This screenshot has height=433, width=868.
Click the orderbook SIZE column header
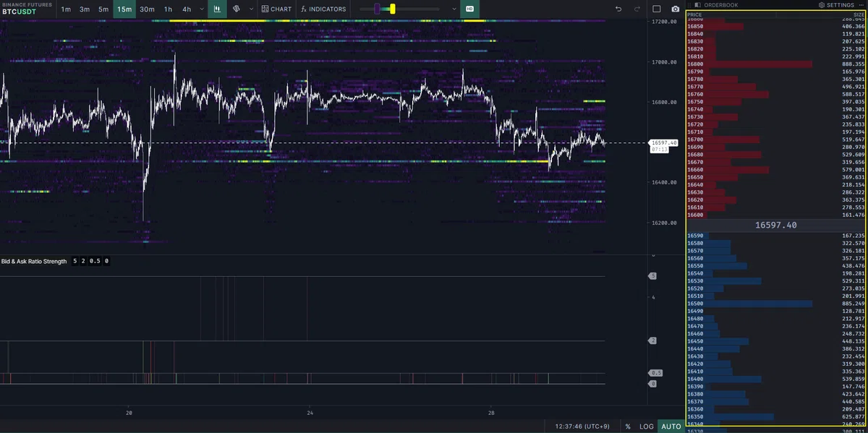pos(859,14)
